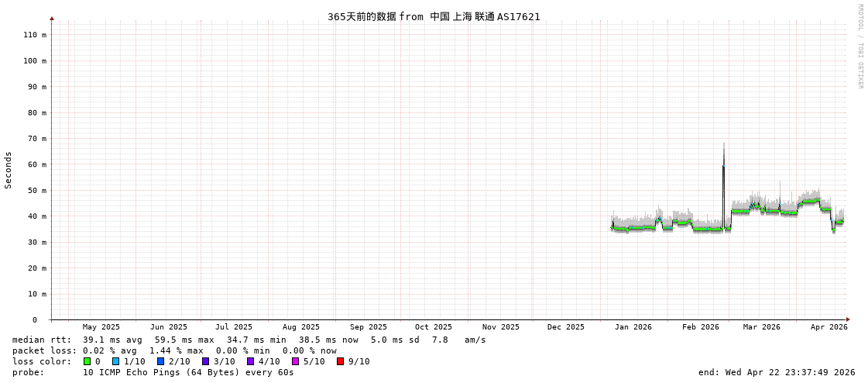The width and height of the screenshot is (868, 383).
Task: Click the magenta 5/10 loss swatch
Action: (295, 361)
